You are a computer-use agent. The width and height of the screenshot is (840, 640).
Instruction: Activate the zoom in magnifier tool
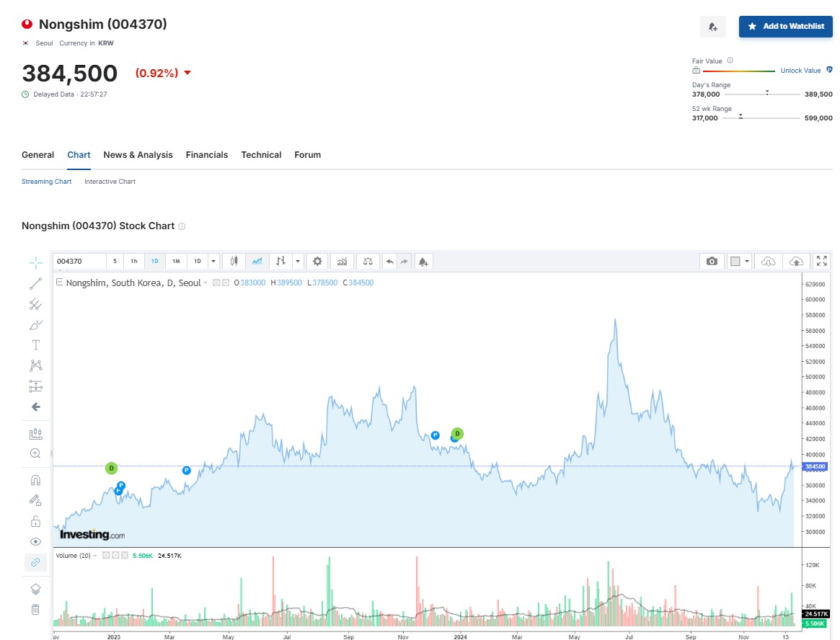pos(35,453)
